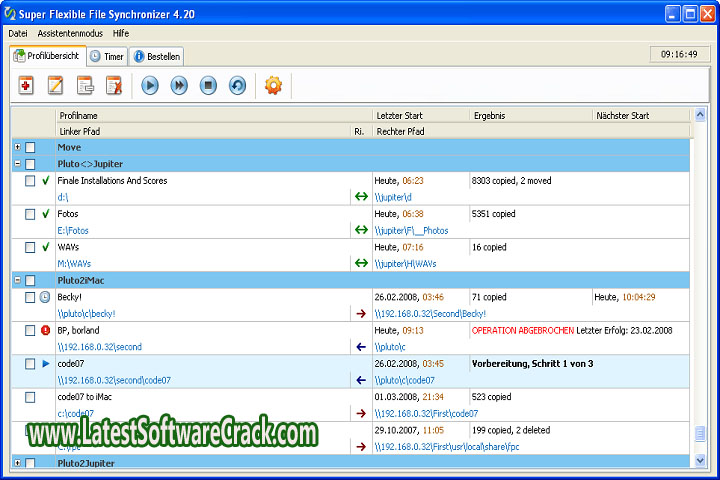Image resolution: width=720 pixels, height=480 pixels.
Task: Click the Ergebnis column header
Action: (530, 115)
